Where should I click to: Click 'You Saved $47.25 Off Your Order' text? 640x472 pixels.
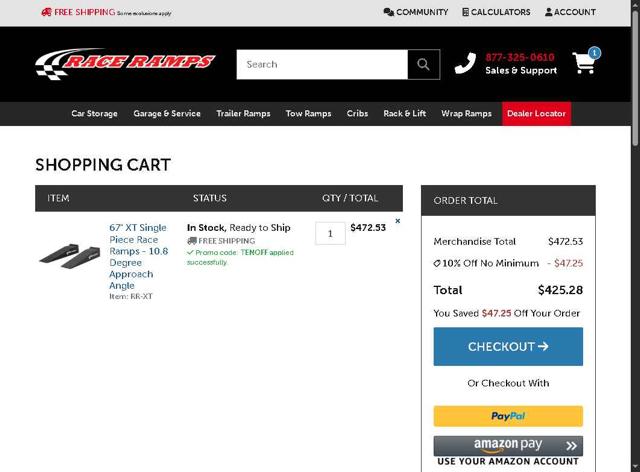point(507,313)
